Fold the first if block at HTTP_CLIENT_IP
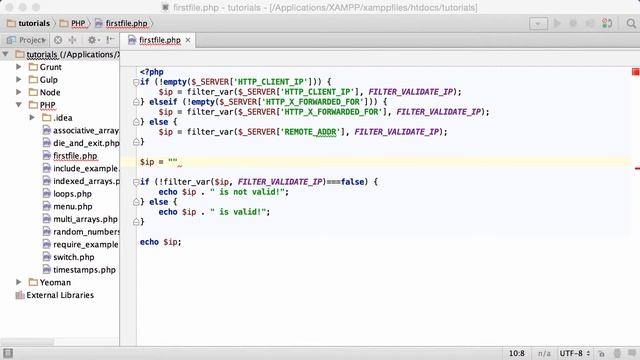 [x=136, y=82]
